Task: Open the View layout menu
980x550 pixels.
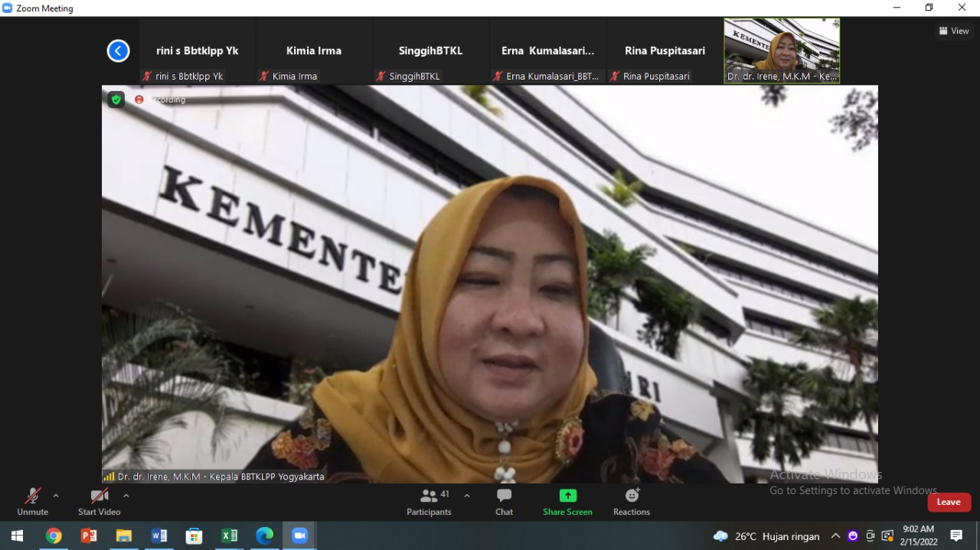Action: click(954, 31)
